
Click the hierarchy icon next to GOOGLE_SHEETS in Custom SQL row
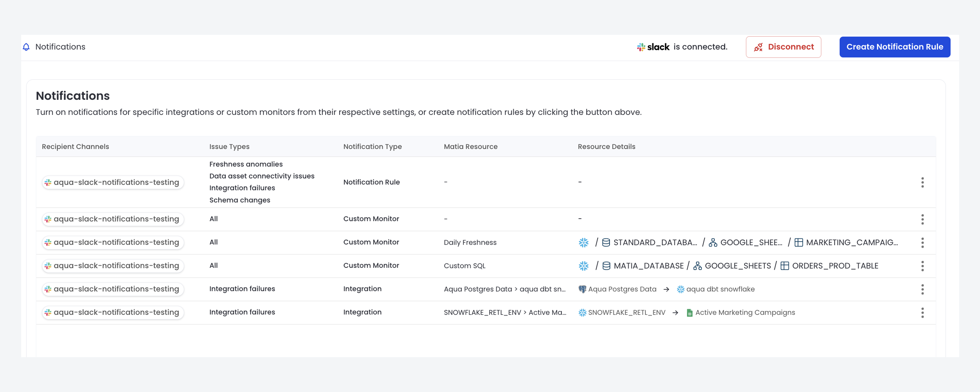(x=697, y=266)
